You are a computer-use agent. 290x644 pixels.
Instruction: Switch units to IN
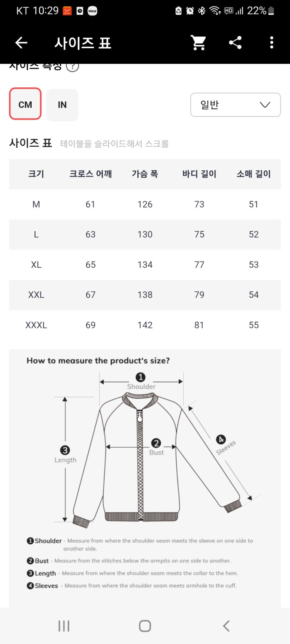62,105
